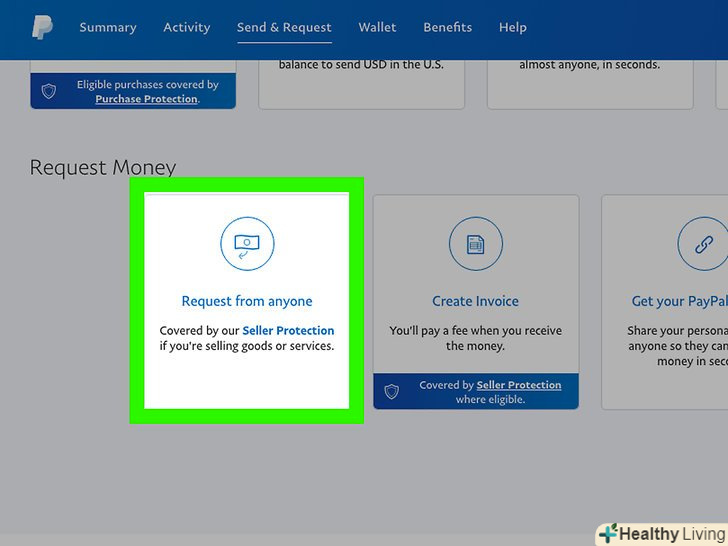Open the Help menu item

(x=513, y=27)
